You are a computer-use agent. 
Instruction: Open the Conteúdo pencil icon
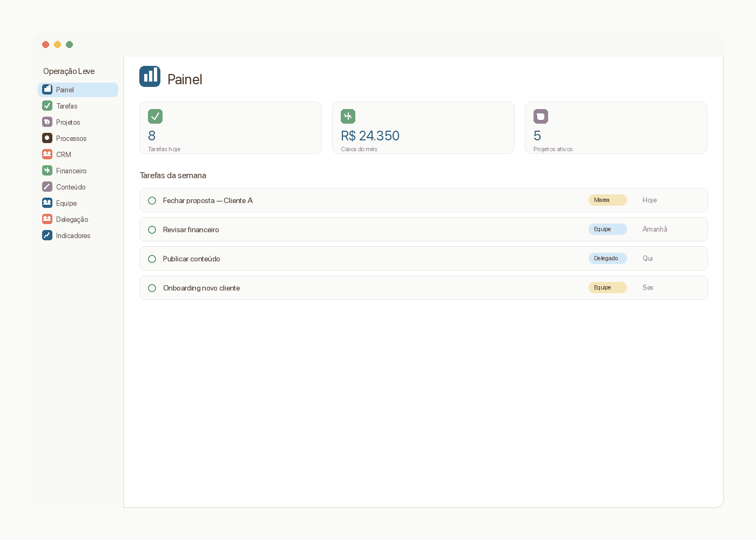pos(48,187)
